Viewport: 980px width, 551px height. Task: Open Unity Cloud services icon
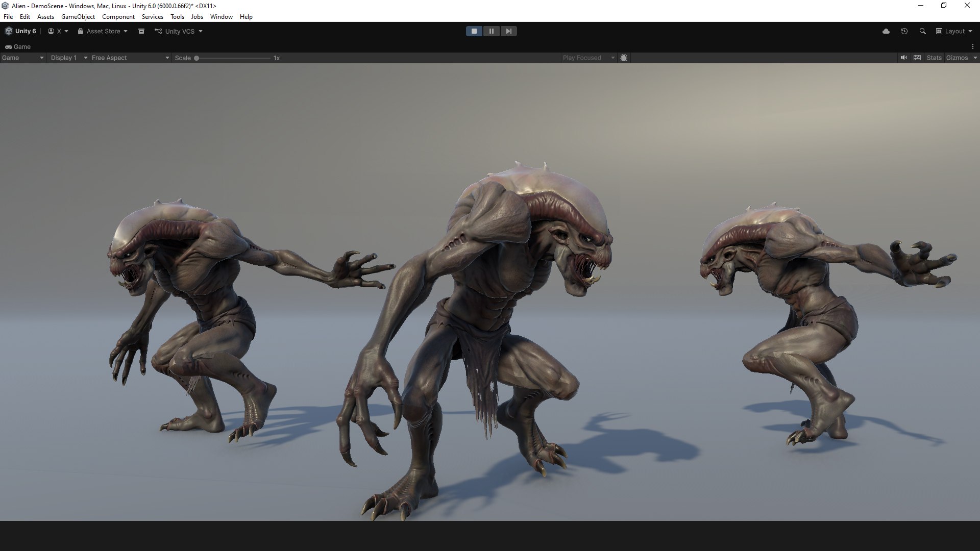(886, 31)
